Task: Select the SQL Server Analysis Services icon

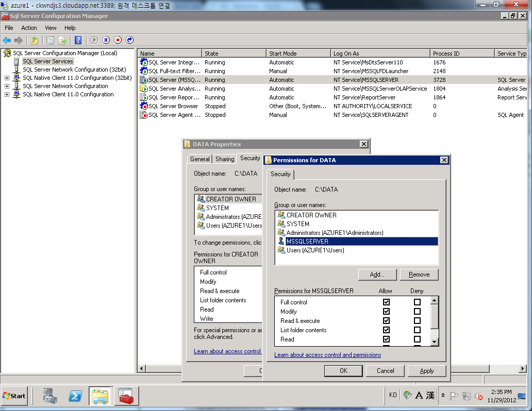Action: coord(144,89)
